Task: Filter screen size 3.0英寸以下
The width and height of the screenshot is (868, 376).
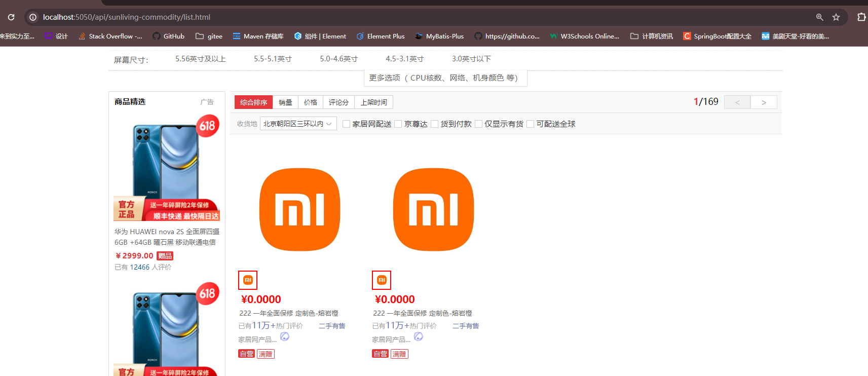Action: coord(471,59)
